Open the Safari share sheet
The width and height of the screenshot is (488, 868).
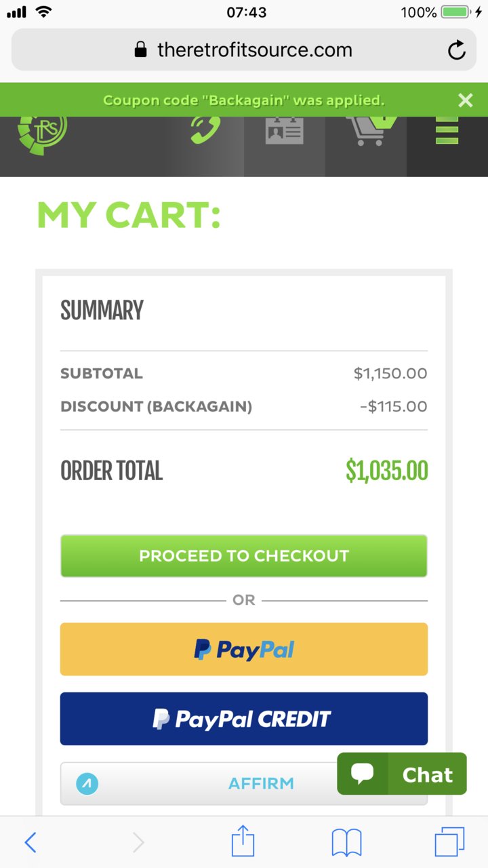point(243,842)
